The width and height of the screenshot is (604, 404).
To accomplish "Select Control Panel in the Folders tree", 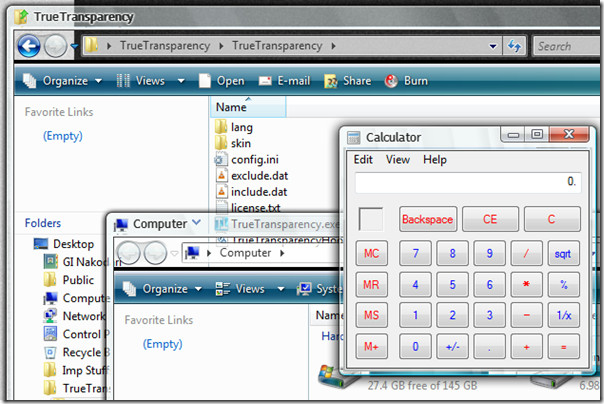I will click(76, 334).
